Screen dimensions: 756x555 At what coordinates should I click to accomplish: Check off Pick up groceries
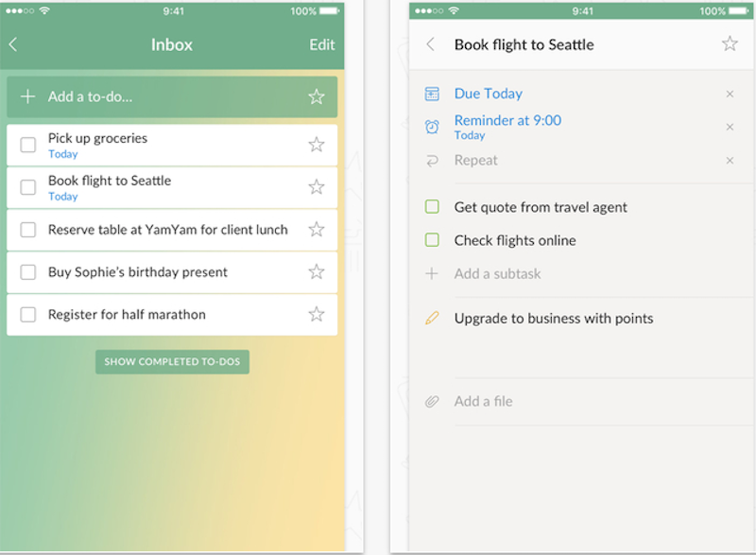(28, 145)
